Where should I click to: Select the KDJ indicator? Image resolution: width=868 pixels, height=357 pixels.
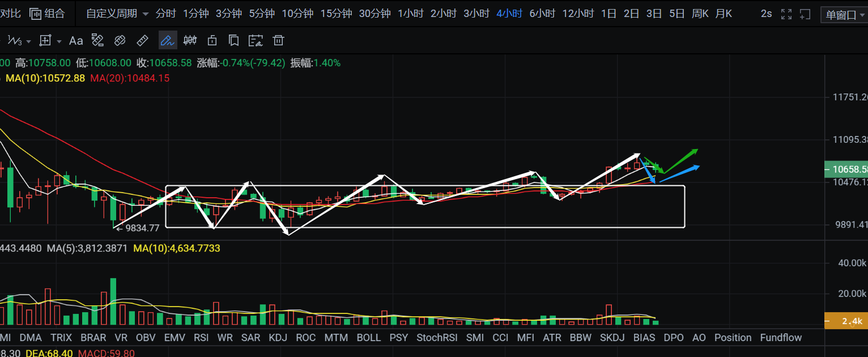(278, 338)
